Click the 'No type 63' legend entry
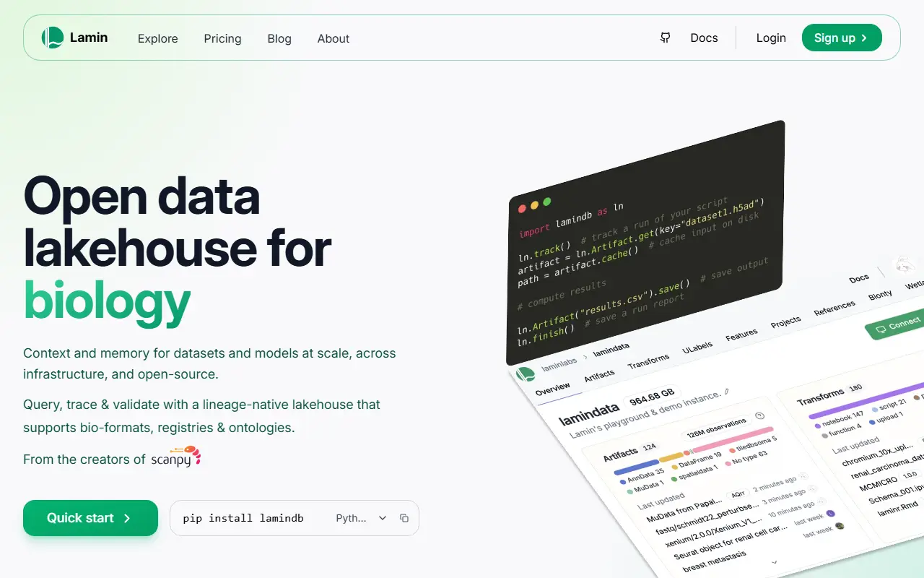 click(745, 458)
